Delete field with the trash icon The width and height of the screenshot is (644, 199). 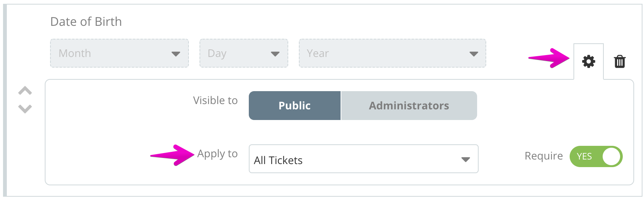point(620,61)
